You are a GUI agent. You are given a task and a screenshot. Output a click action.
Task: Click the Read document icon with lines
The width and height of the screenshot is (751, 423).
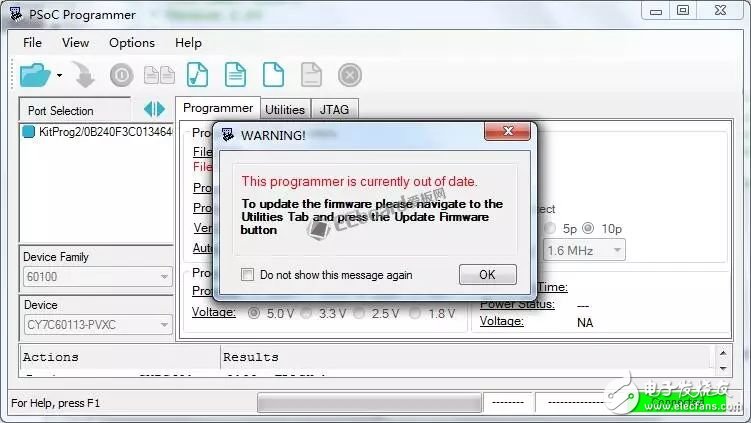click(x=235, y=75)
